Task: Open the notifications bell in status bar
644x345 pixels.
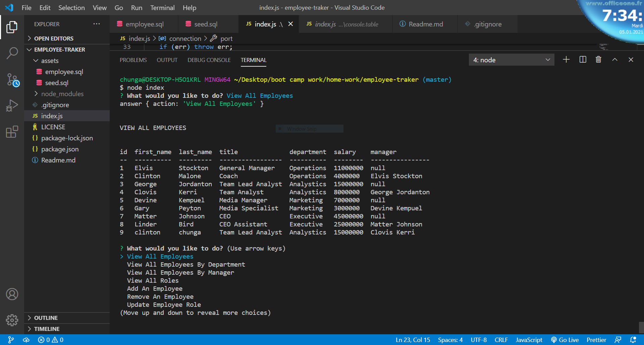Action: (633, 340)
